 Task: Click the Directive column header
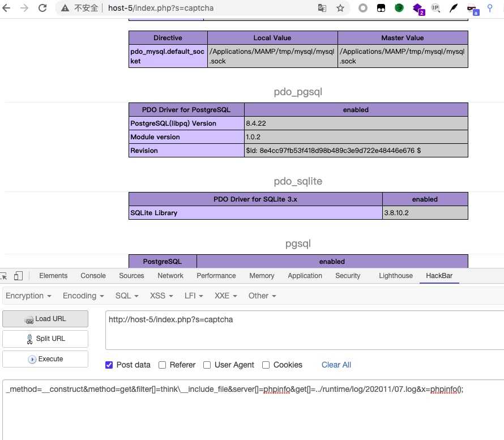pyautogui.click(x=168, y=38)
